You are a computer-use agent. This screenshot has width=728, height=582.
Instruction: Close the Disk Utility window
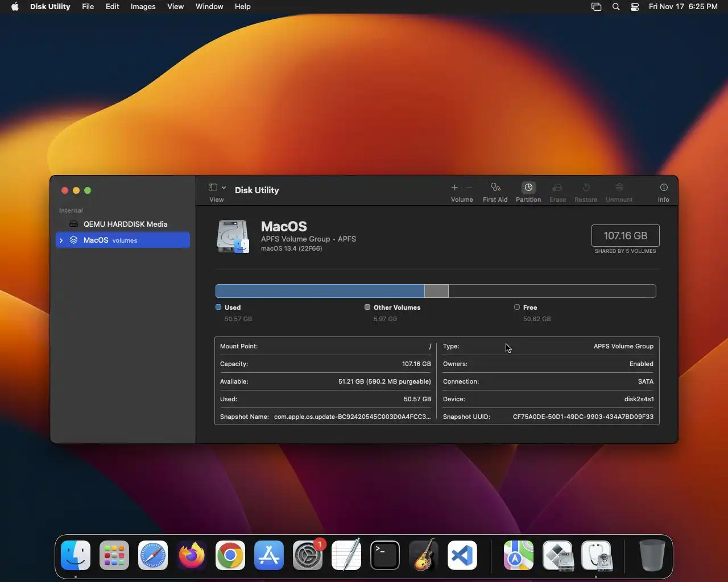point(65,190)
